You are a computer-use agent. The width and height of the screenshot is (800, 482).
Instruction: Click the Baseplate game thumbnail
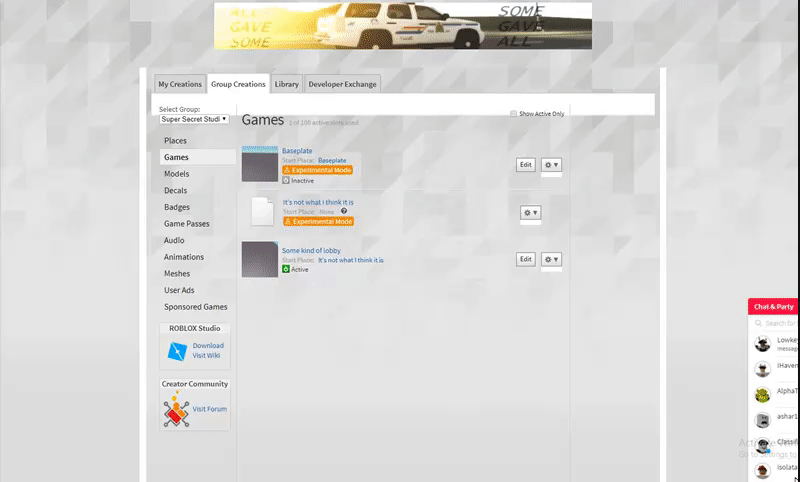tap(260, 164)
